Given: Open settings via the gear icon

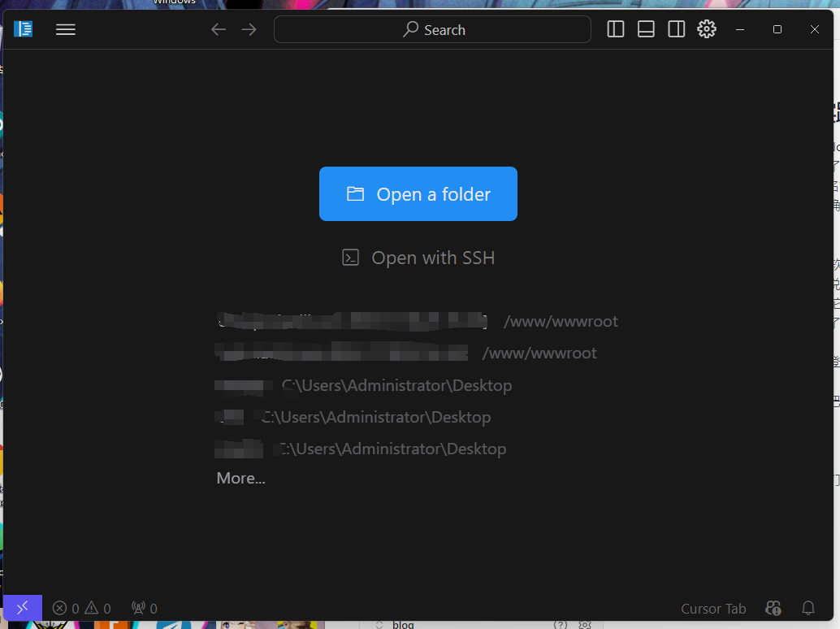Looking at the screenshot, I should (x=707, y=30).
